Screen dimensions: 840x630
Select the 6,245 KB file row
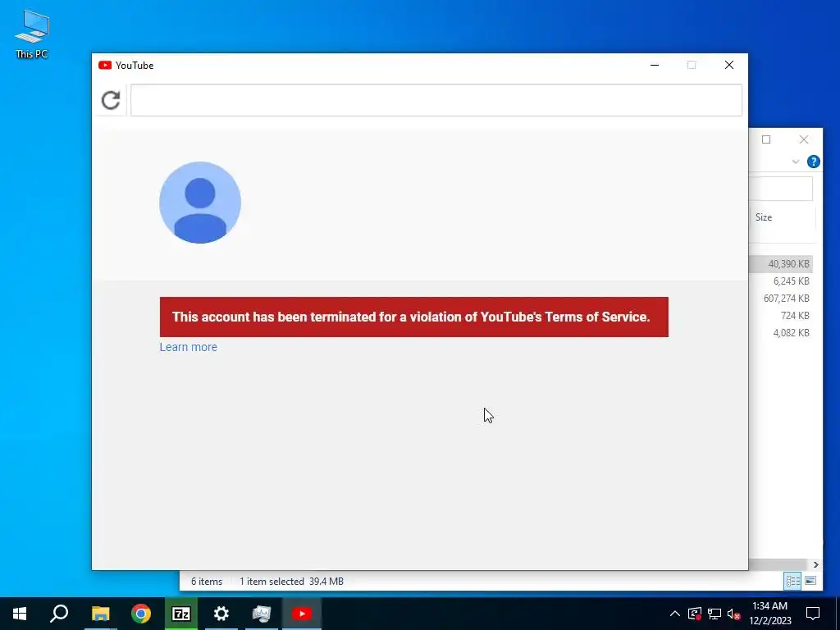tap(781, 281)
